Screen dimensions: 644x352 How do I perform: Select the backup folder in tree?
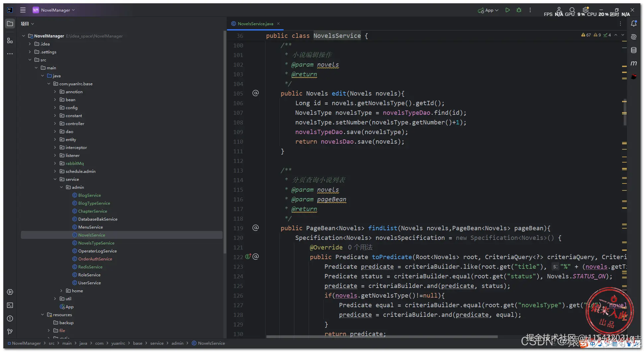[x=66, y=322]
